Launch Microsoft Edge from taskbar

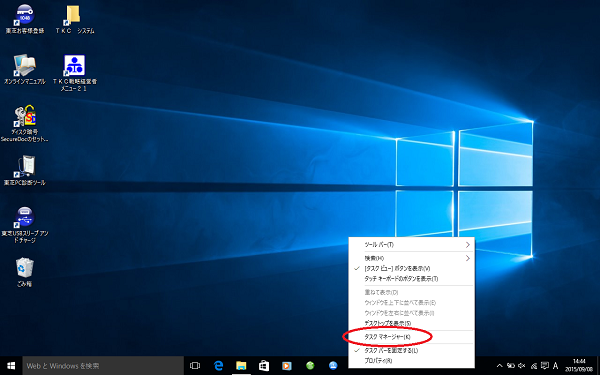(x=218, y=366)
